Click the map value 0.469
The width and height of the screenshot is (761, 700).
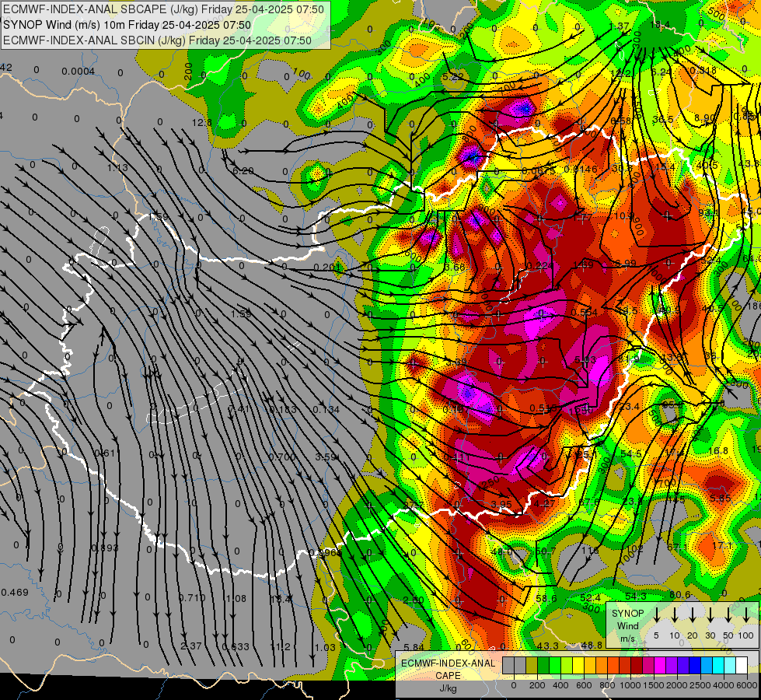pyautogui.click(x=15, y=592)
